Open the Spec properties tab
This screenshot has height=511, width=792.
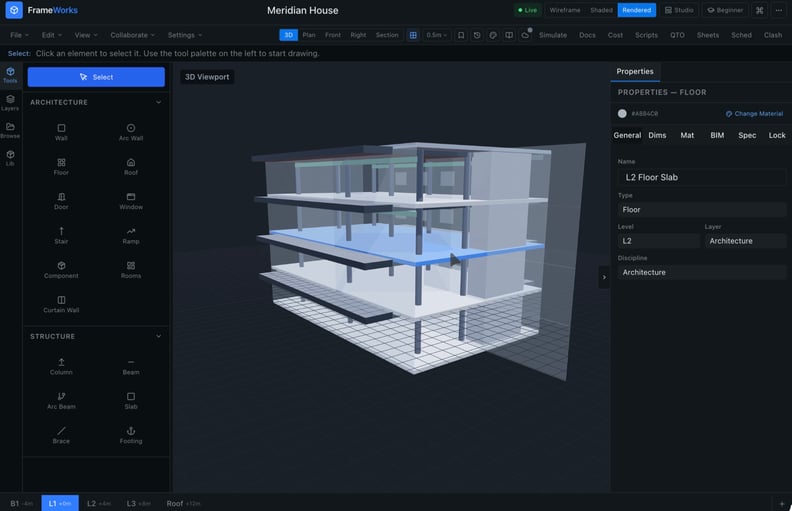point(747,135)
